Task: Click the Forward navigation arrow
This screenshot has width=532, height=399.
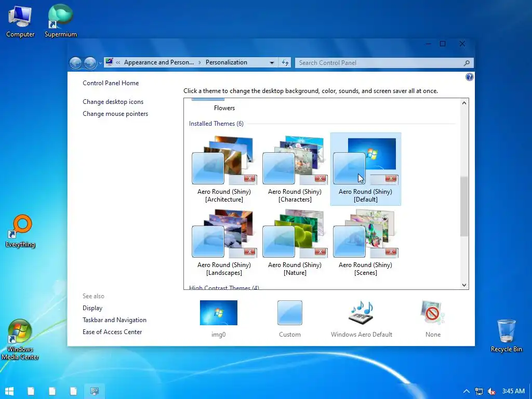Action: (90, 63)
